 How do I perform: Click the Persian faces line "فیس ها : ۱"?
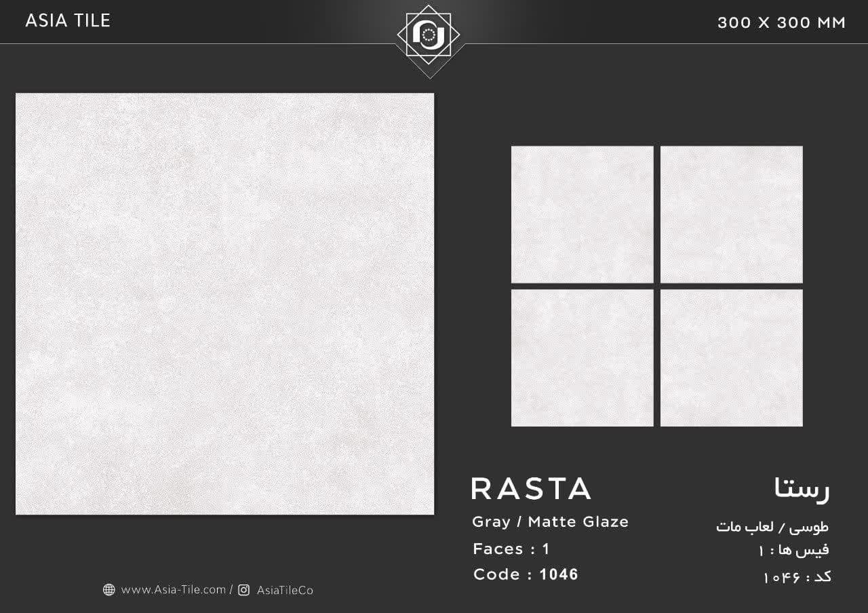click(793, 550)
